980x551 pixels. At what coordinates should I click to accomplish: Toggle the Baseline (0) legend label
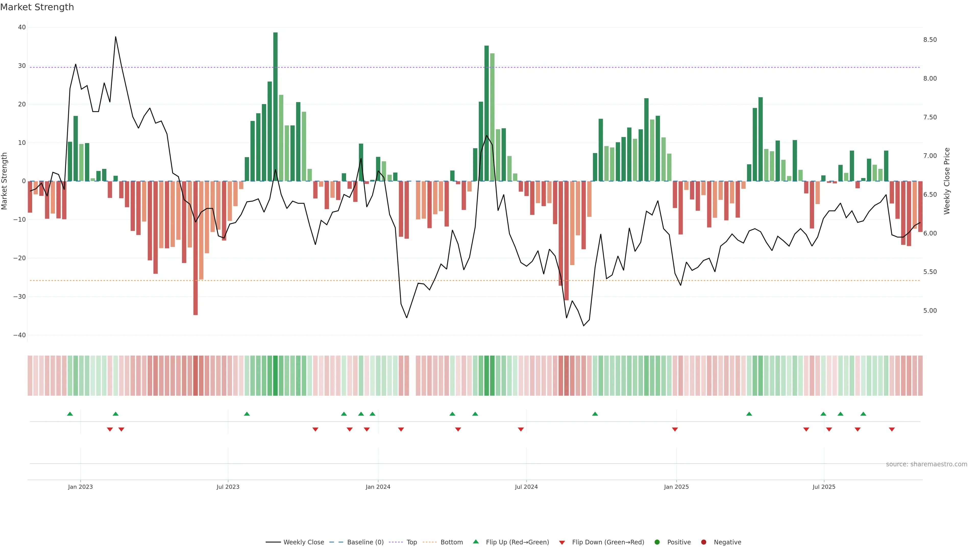[x=365, y=542]
